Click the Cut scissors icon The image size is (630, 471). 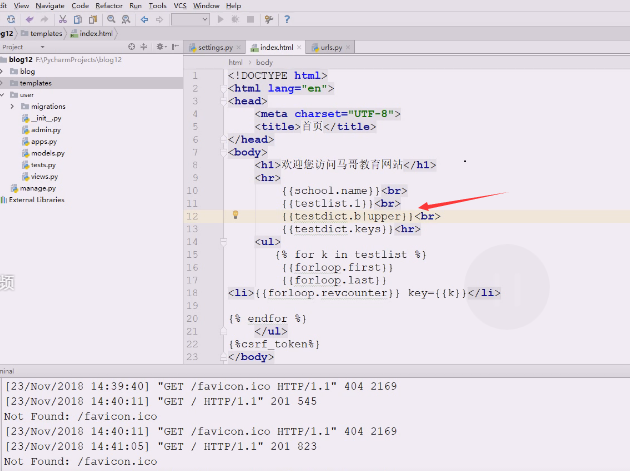point(63,19)
